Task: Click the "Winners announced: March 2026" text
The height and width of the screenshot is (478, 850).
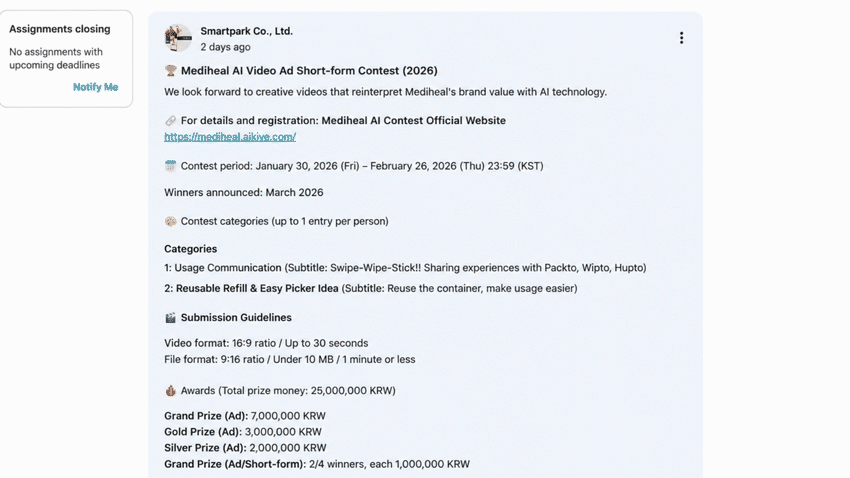Action: (243, 192)
